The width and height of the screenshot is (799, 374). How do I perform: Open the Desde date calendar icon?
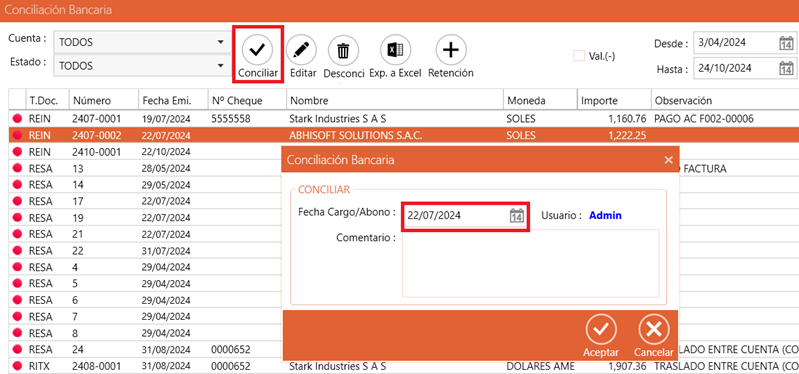[x=786, y=44]
